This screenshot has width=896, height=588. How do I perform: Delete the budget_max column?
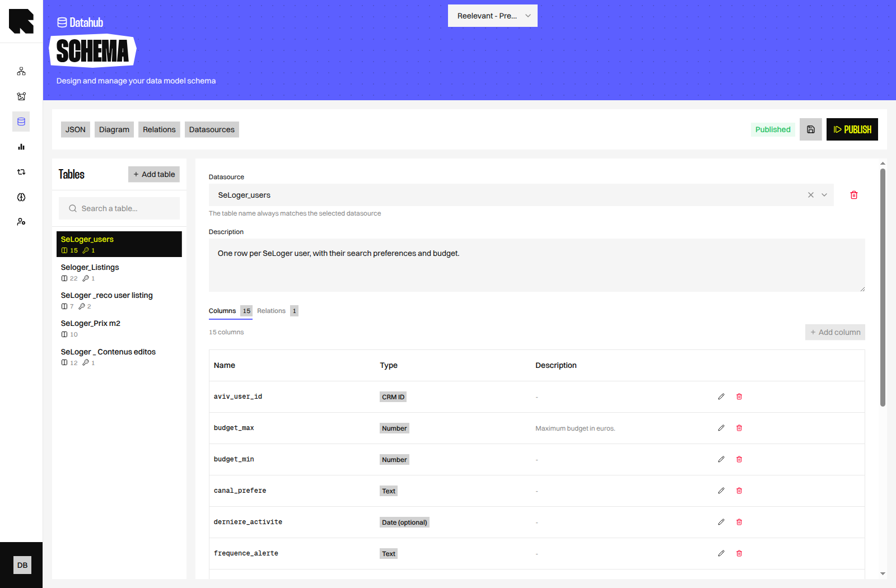coord(739,428)
